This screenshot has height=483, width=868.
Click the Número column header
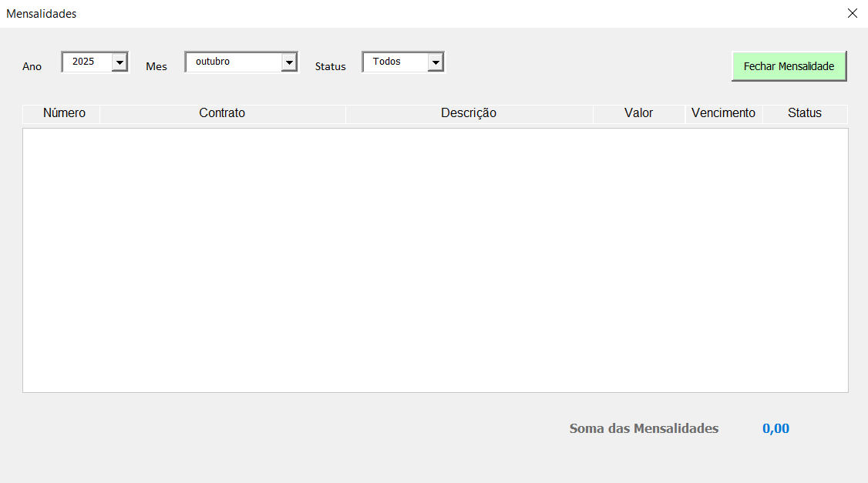point(64,113)
